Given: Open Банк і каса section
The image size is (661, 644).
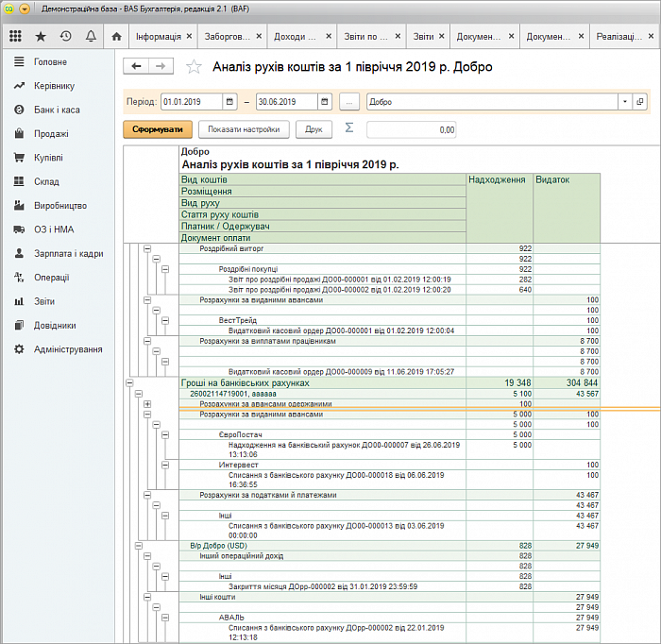Looking at the screenshot, I should (57, 110).
